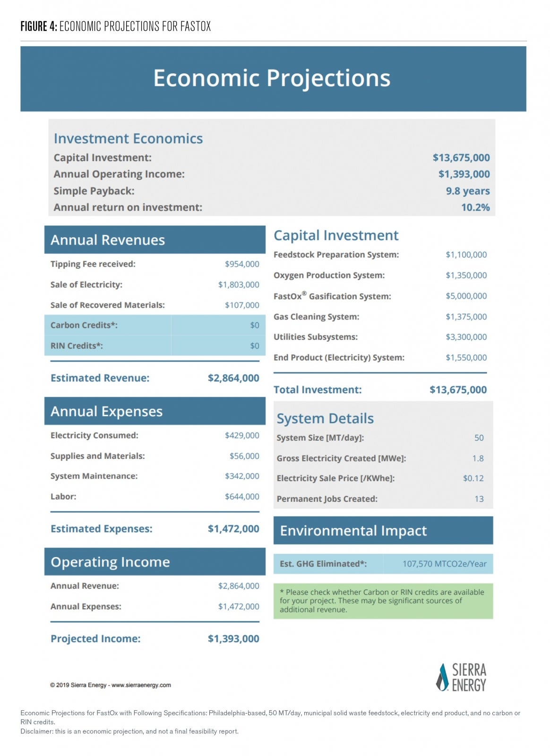This screenshot has height=756, width=550.
Task: Click the $56,000 supplies amount
Action: [244, 456]
